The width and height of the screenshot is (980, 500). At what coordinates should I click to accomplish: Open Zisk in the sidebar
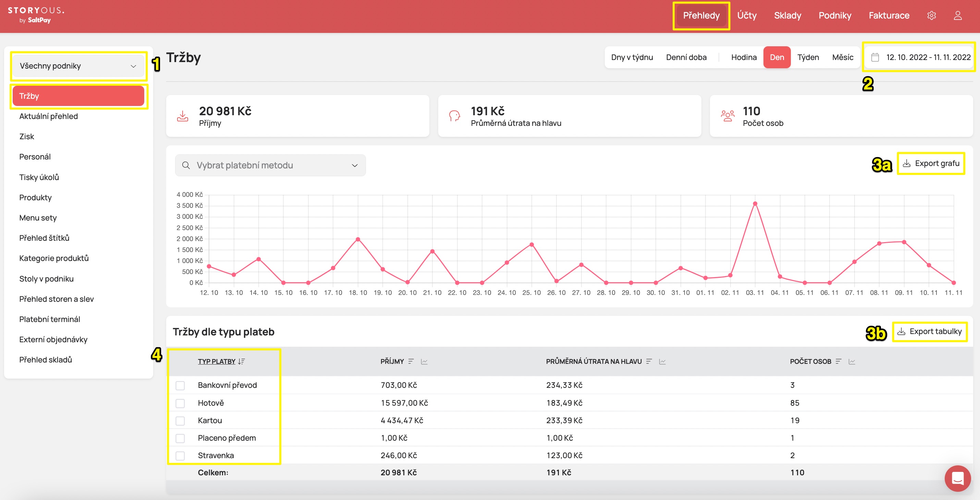tap(27, 136)
